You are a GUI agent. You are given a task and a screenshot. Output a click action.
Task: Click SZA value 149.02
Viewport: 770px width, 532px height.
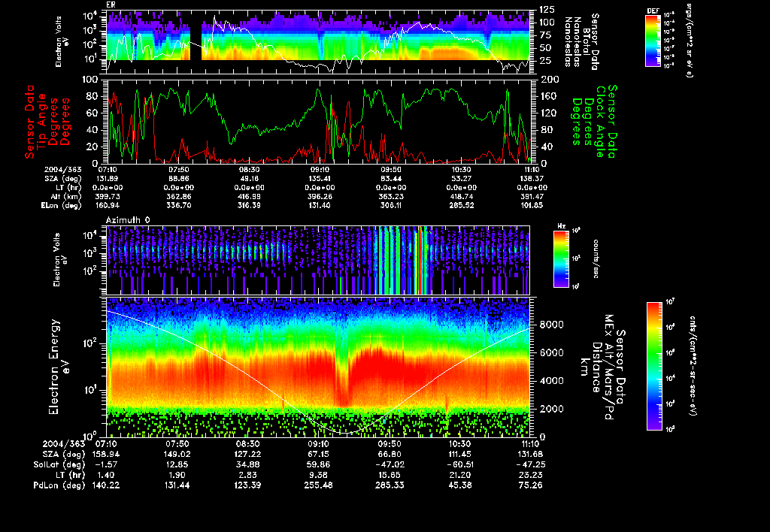177,455
